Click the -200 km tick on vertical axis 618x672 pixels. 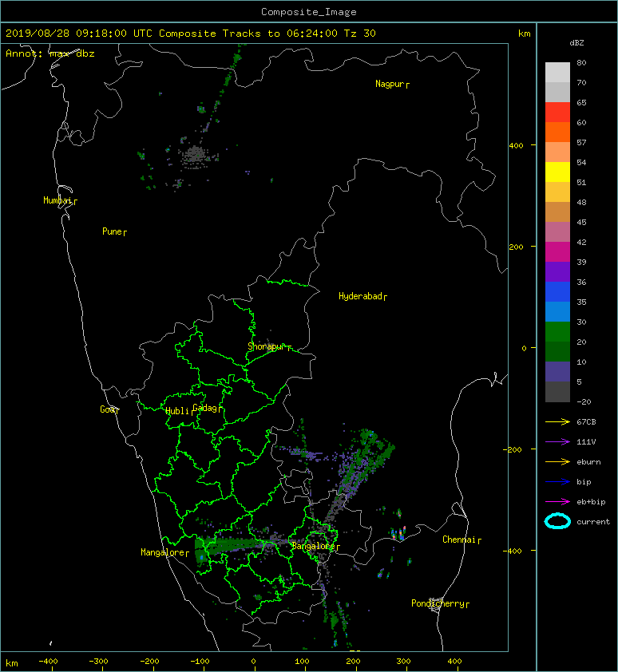513,449
